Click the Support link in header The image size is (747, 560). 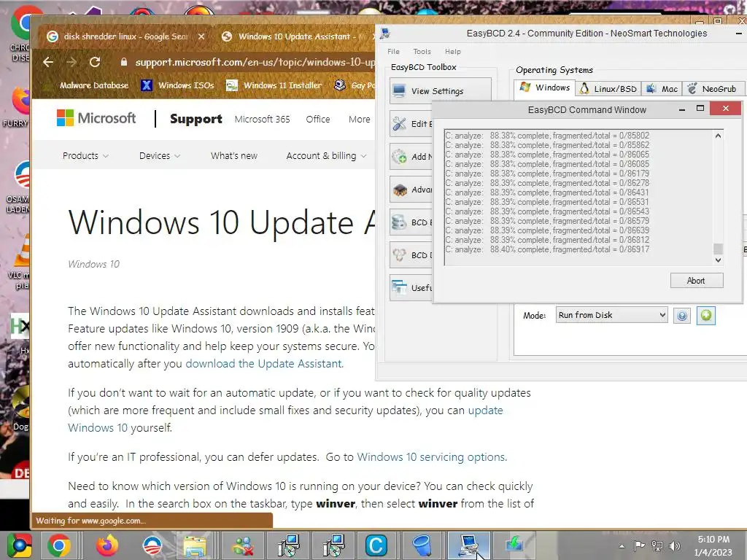coord(196,119)
